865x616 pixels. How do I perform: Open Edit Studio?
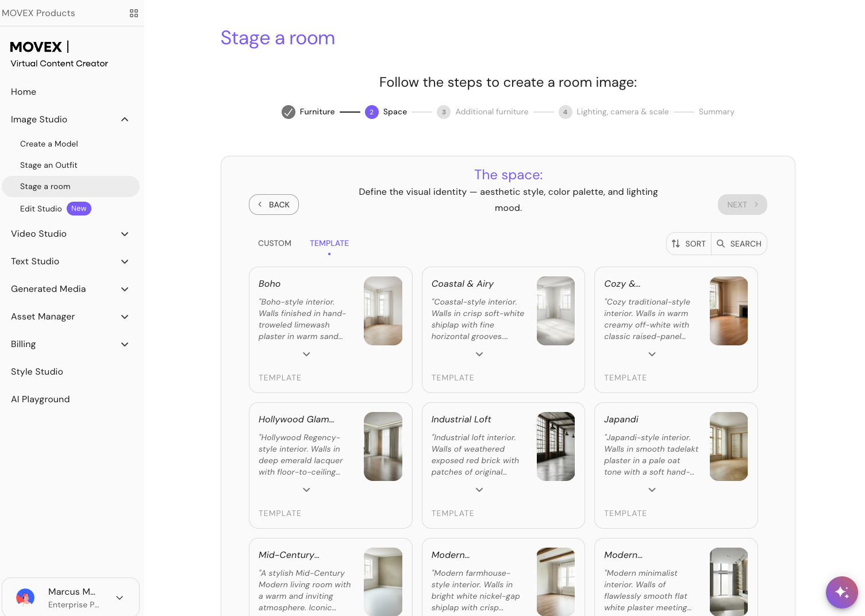[x=41, y=209]
